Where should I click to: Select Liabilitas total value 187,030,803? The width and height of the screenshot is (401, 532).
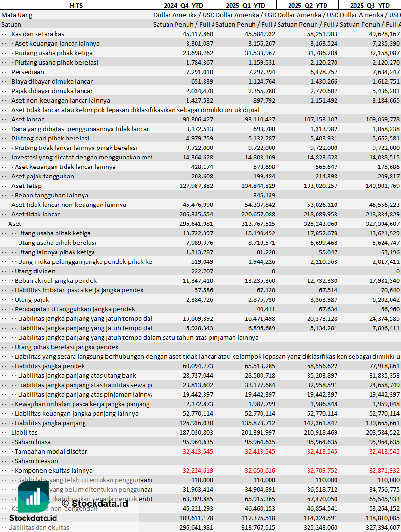click(196, 433)
